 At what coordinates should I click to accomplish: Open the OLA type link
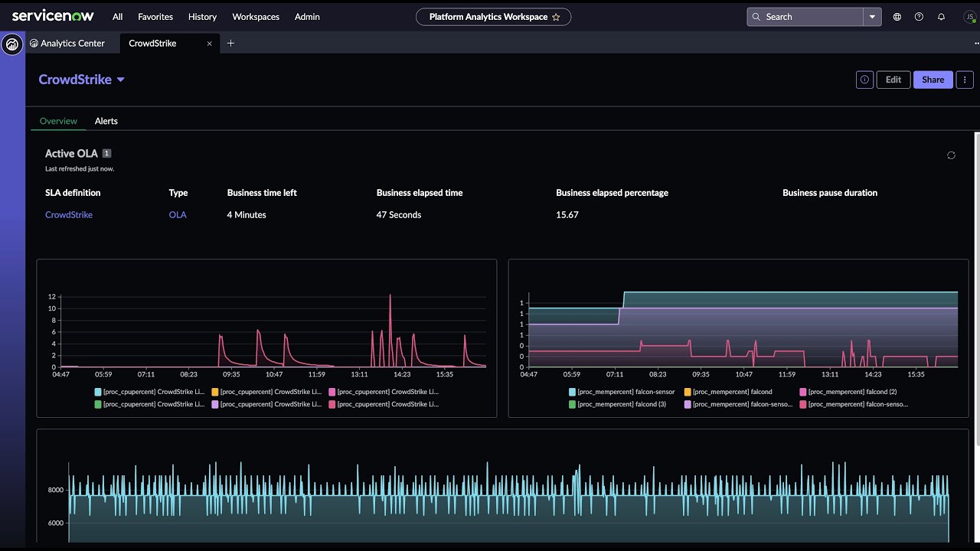point(178,215)
